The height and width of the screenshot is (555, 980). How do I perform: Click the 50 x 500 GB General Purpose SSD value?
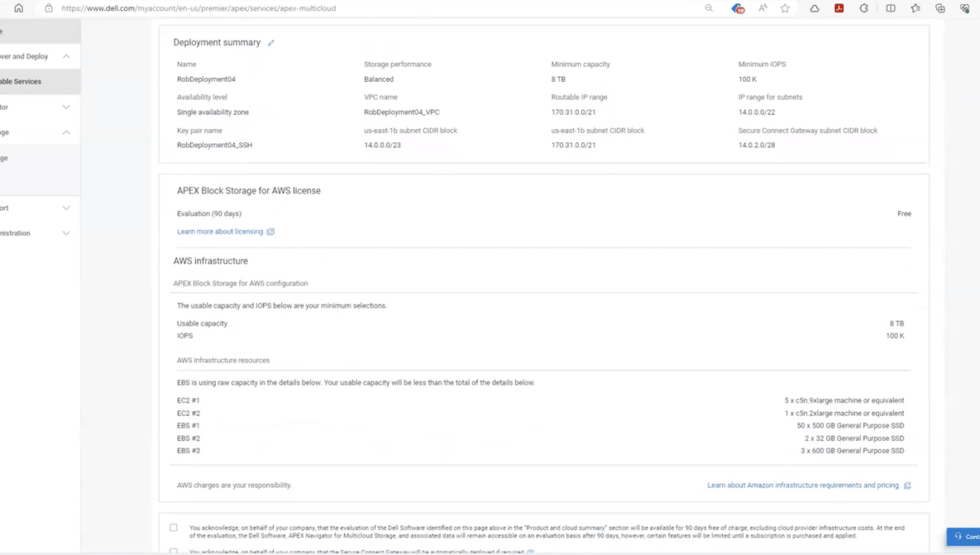tap(850, 426)
